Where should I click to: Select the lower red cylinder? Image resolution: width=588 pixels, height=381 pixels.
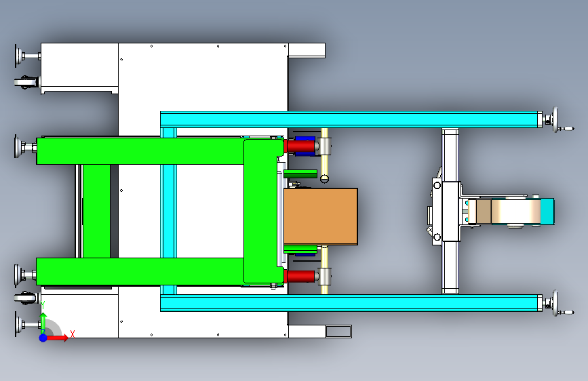[300, 277]
